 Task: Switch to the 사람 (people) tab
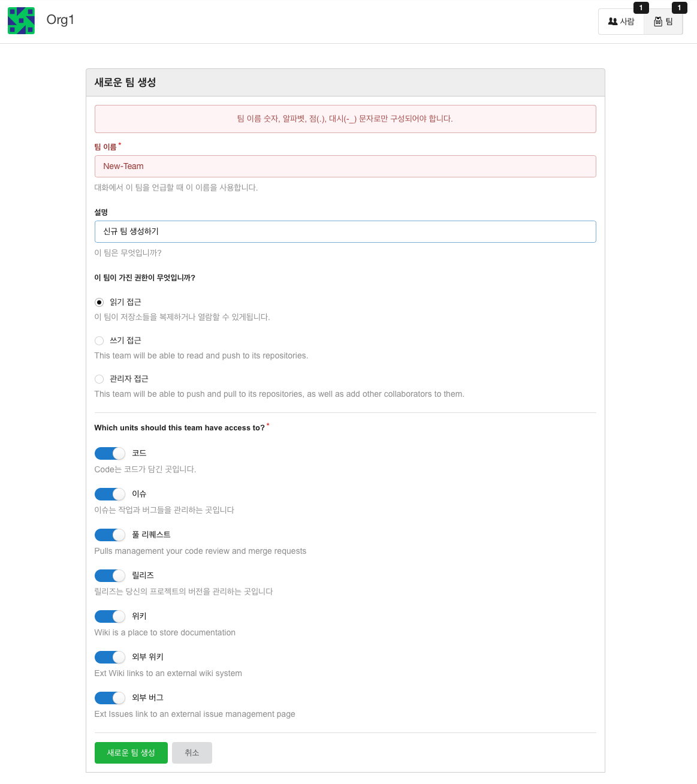tap(621, 22)
